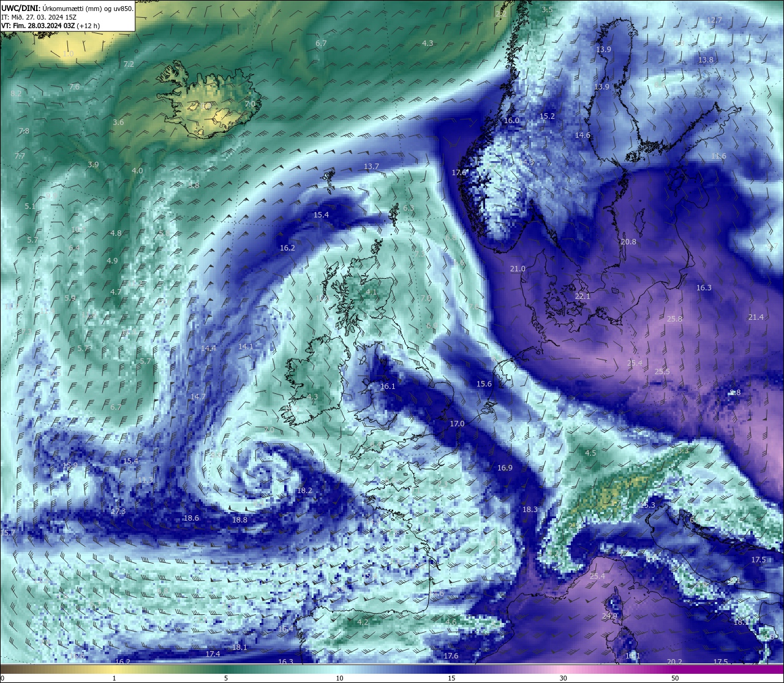The height and width of the screenshot is (683, 784).
Task: Click the map value '5.1'
Action: tap(30, 206)
